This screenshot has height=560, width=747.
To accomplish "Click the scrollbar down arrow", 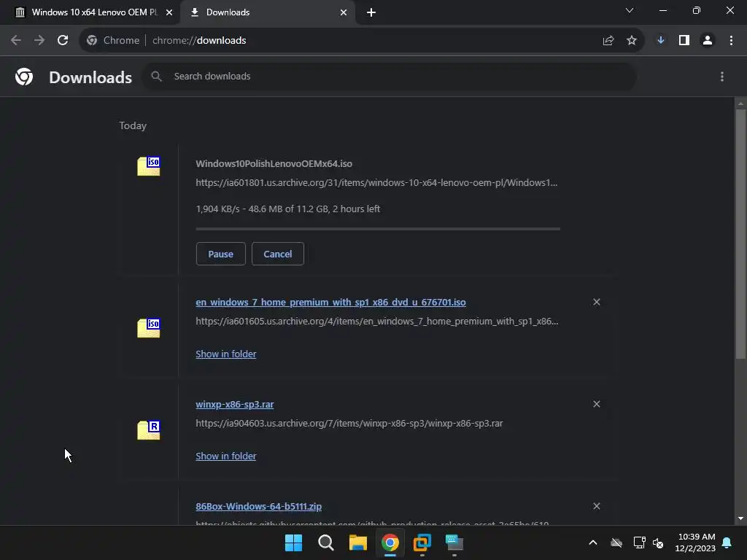I will [740, 518].
